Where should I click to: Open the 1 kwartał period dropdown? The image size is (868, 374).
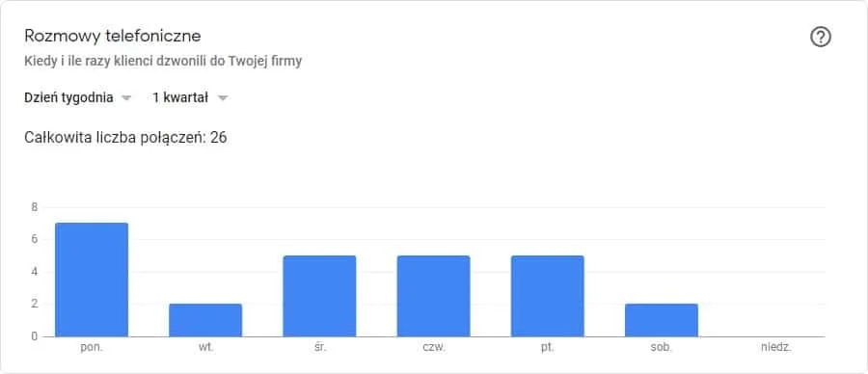point(190,98)
